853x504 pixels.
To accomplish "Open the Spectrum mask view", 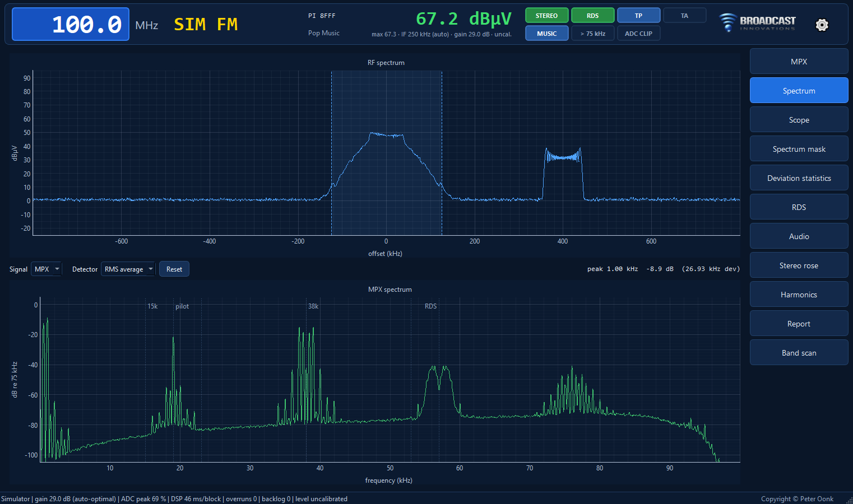I will pyautogui.click(x=799, y=149).
